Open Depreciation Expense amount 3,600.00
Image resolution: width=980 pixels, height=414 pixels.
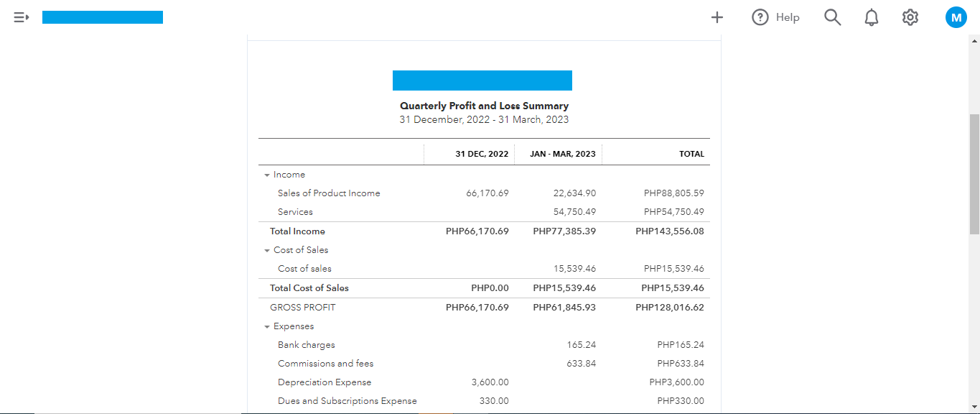pos(490,382)
